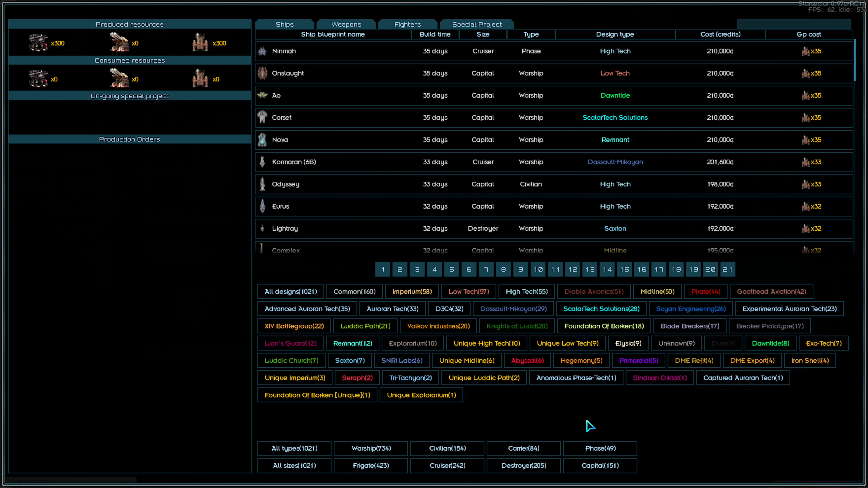Click the Special Project tab
This screenshot has width=868, height=488.
click(477, 24)
